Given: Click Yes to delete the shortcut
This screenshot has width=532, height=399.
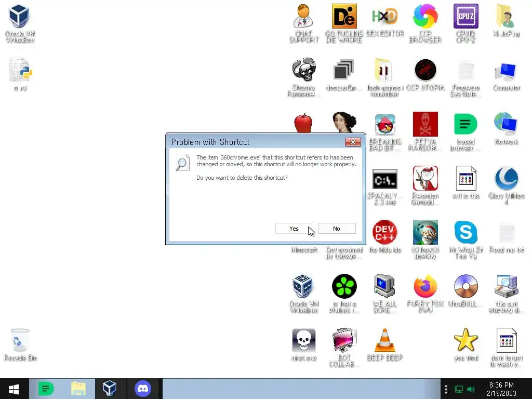Looking at the screenshot, I should pyautogui.click(x=294, y=229).
